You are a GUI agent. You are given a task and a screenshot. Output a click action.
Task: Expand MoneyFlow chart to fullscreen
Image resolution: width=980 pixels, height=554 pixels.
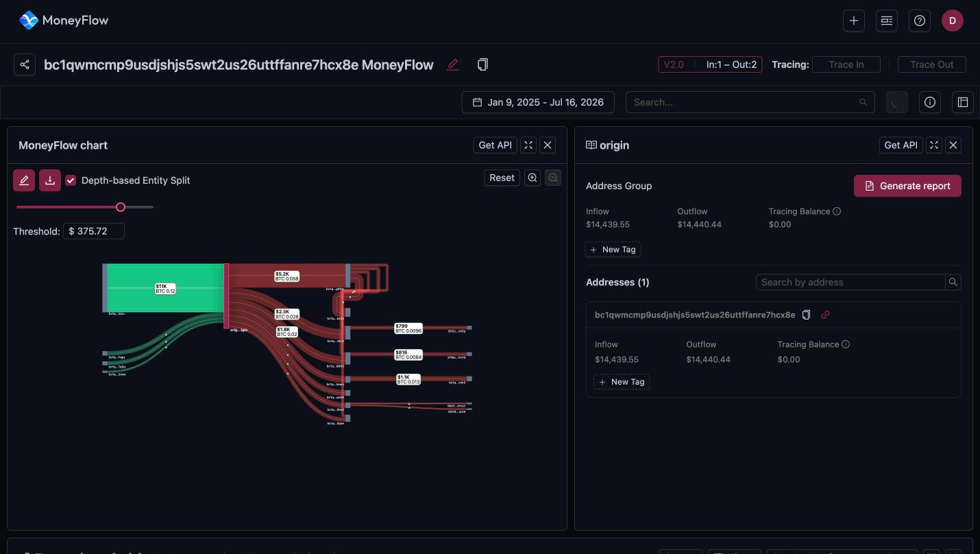528,145
